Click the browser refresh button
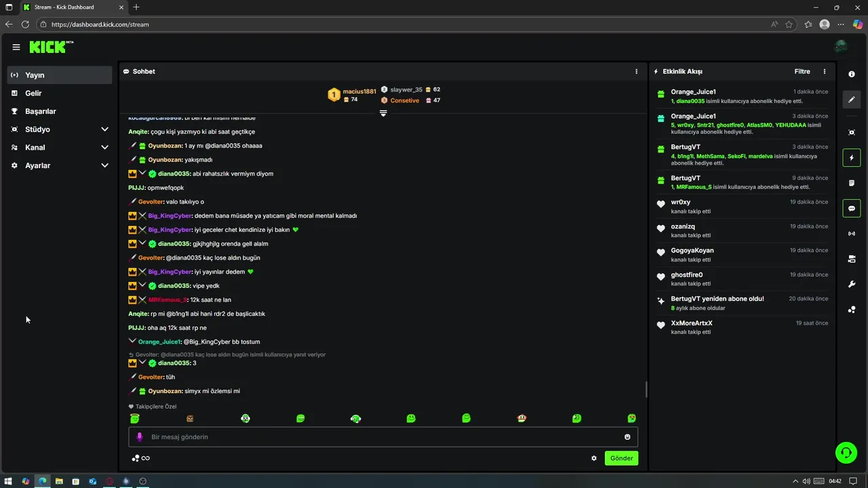The image size is (868, 488). [x=25, y=24]
